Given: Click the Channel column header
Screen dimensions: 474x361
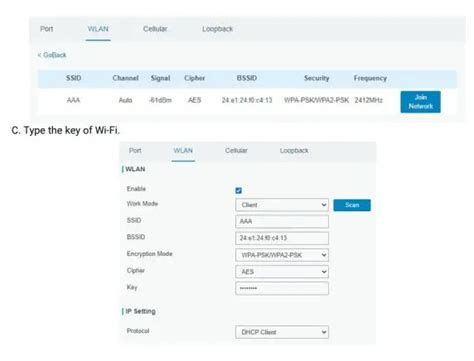Looking at the screenshot, I should (x=125, y=78).
